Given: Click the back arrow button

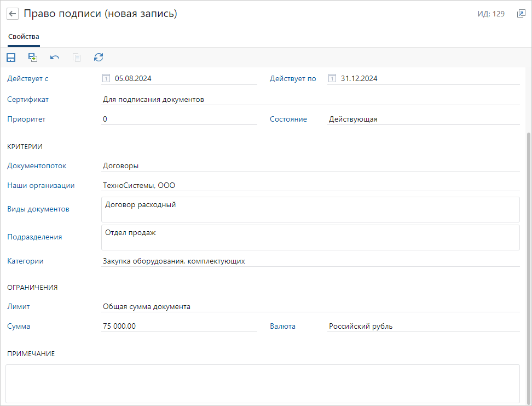Looking at the screenshot, I should click(x=13, y=14).
